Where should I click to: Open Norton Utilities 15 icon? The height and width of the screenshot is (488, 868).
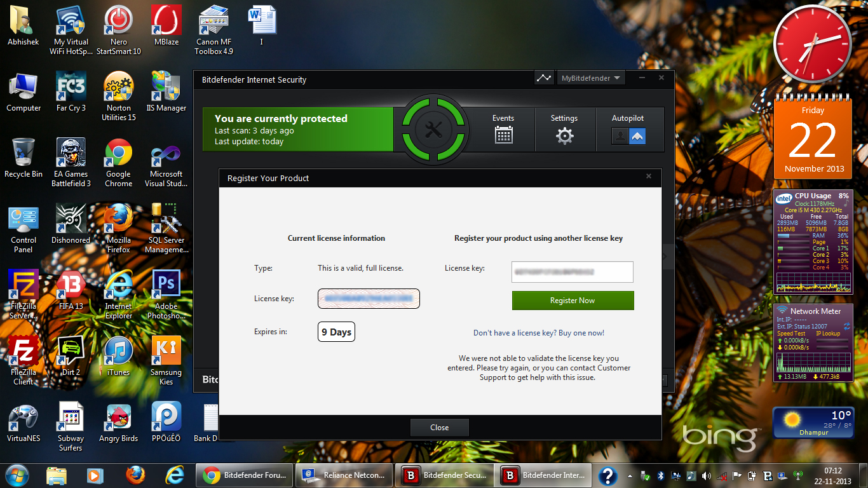(119, 96)
